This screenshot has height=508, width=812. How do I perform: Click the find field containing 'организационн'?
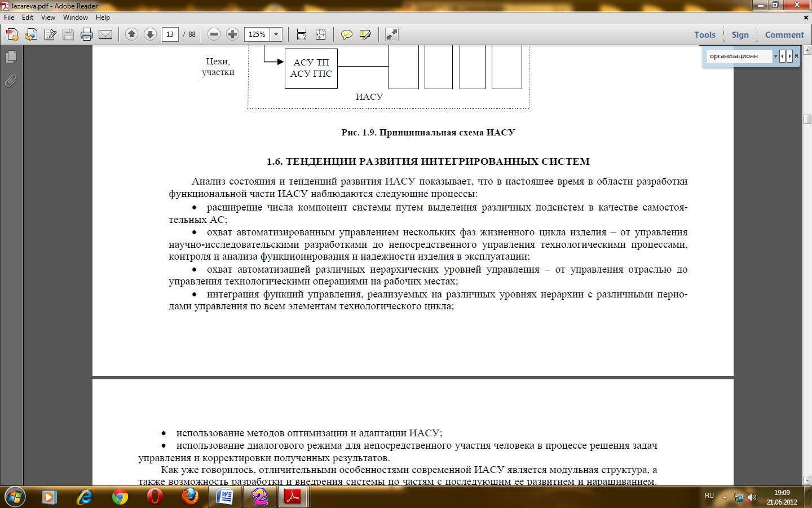(739, 56)
